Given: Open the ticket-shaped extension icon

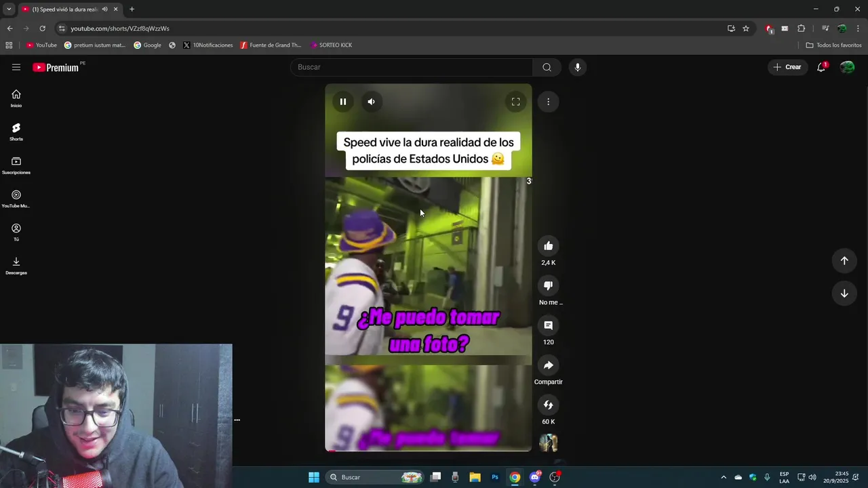Looking at the screenshot, I should [785, 28].
